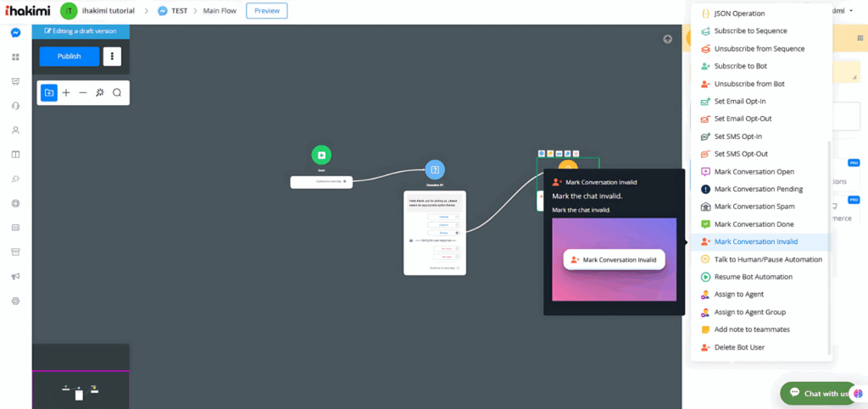
Task: Click the zoom in plus icon
Action: (x=66, y=92)
